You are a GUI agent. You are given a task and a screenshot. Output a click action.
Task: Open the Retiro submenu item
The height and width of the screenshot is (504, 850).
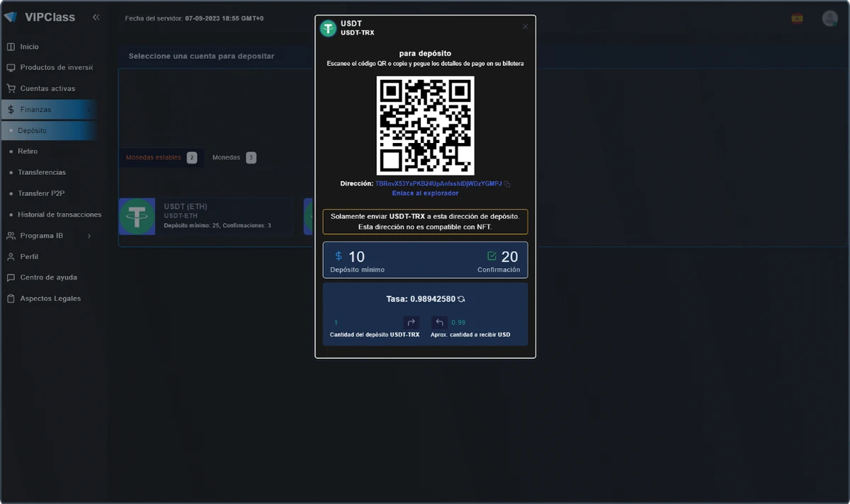pos(28,151)
